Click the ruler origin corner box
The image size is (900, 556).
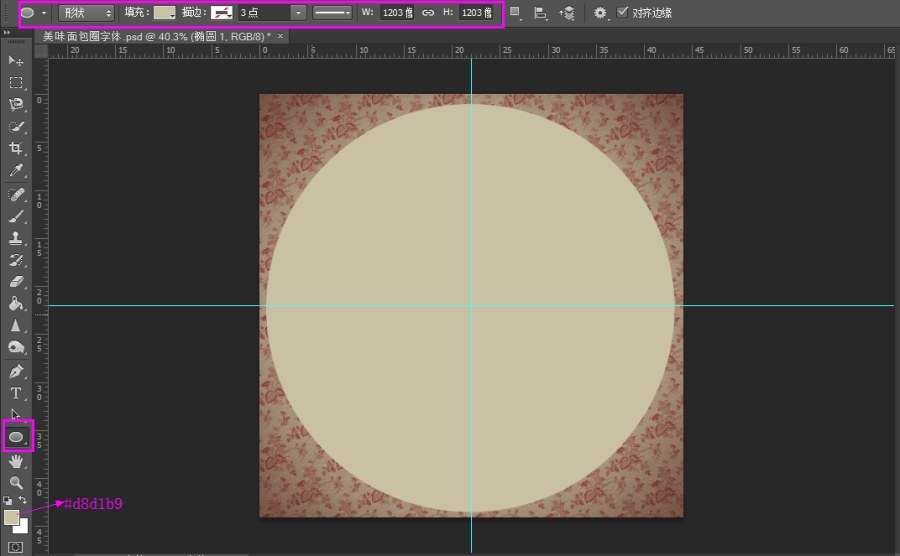click(x=41, y=51)
